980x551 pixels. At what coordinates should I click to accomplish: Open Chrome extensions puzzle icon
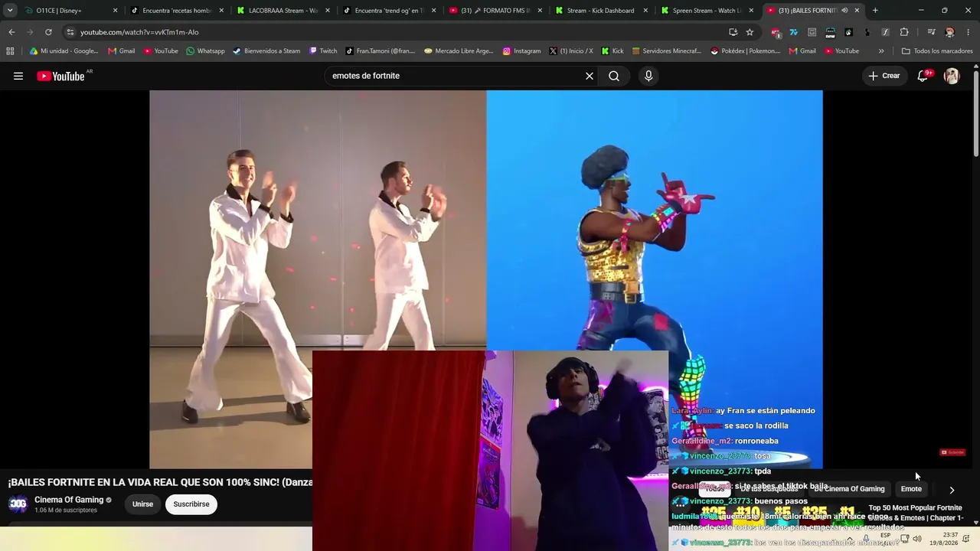pos(904,32)
